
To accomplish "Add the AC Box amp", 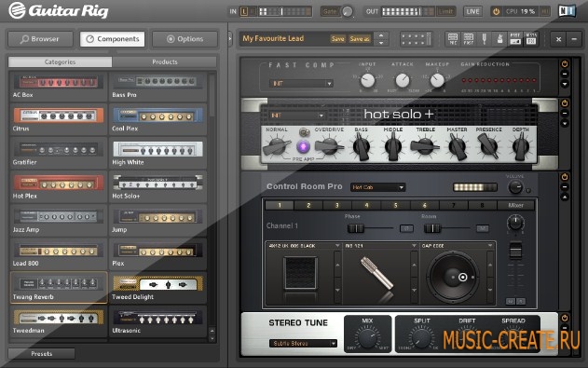I will 58,87.
